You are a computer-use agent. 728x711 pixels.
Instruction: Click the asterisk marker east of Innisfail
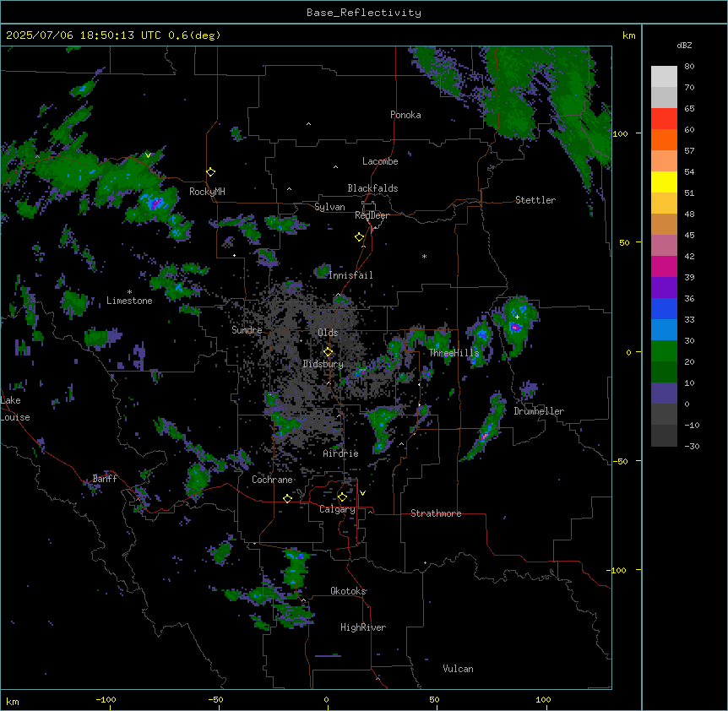[424, 256]
